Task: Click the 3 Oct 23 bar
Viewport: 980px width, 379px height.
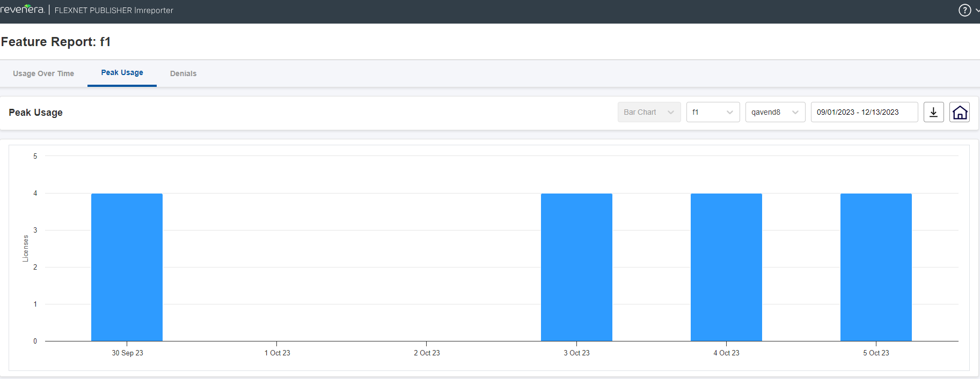Action: click(576, 267)
